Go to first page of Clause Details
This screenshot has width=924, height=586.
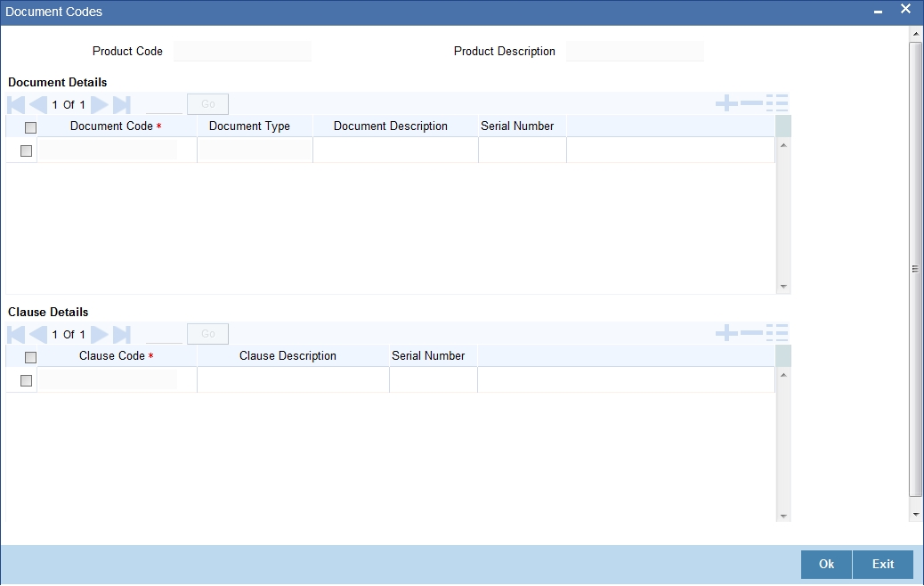coord(13,334)
